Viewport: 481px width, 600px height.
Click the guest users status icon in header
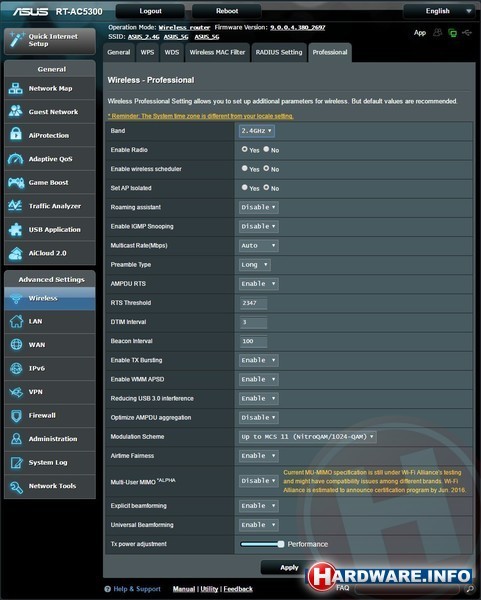[437, 33]
